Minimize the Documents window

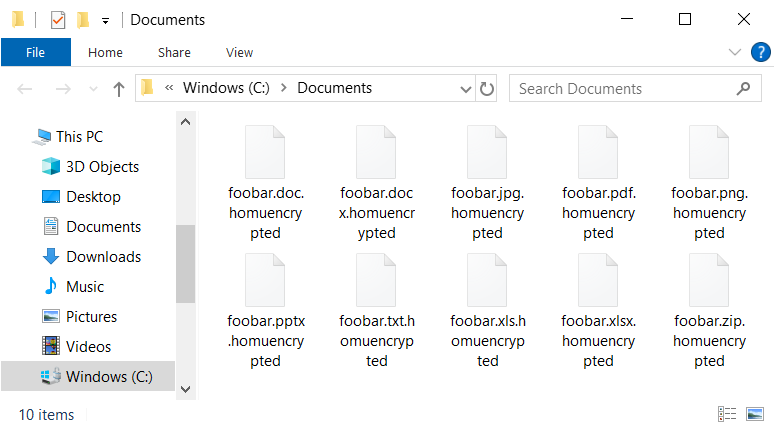click(627, 19)
